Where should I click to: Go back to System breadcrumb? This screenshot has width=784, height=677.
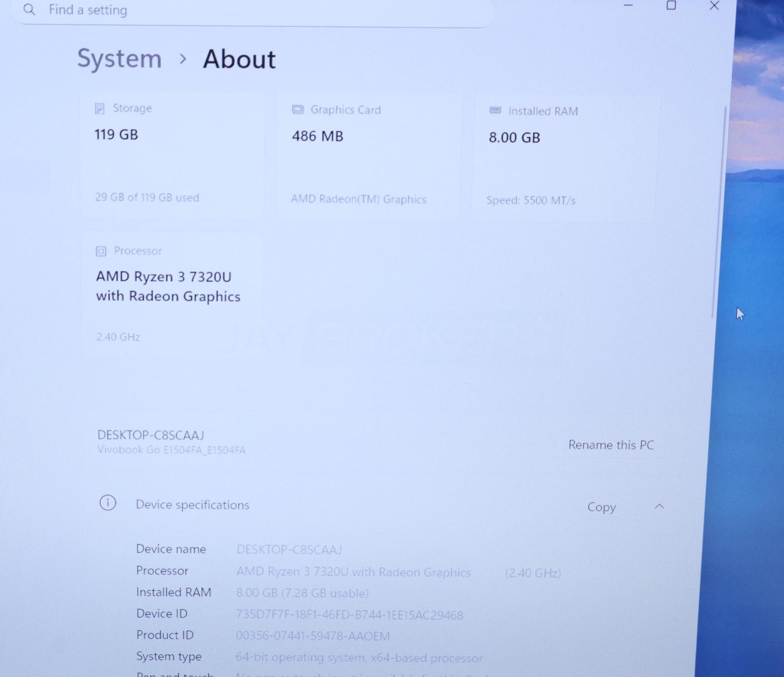tap(119, 59)
